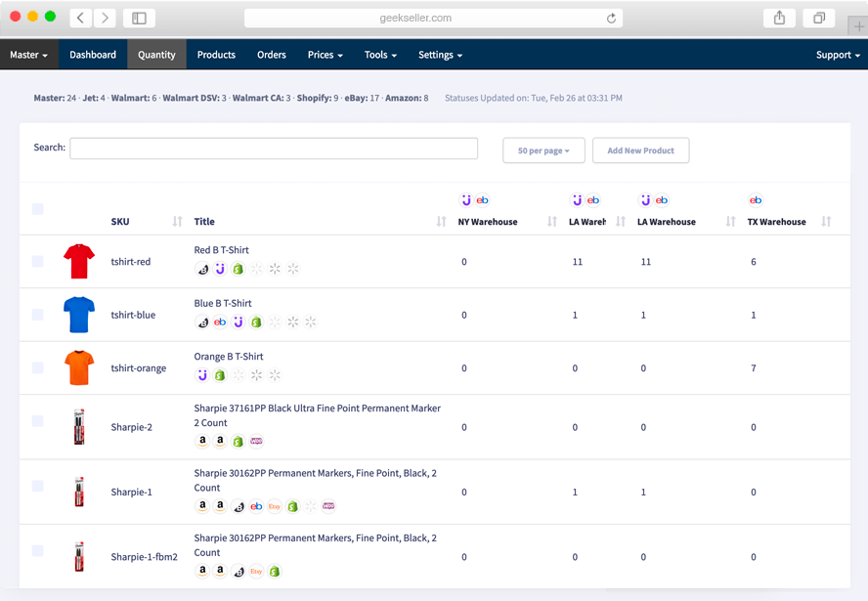Click the red t-shirt thumbnail
The width and height of the screenshot is (868, 601).
pos(79,261)
